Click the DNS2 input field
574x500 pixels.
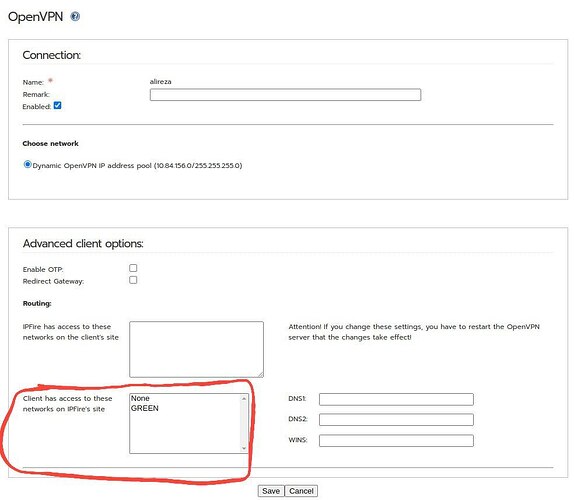[x=396, y=419]
